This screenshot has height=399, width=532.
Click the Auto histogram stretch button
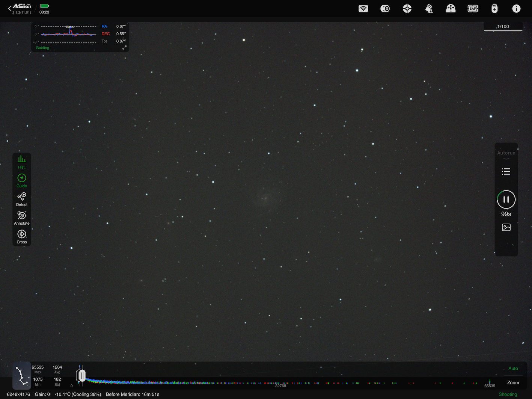[513, 369]
